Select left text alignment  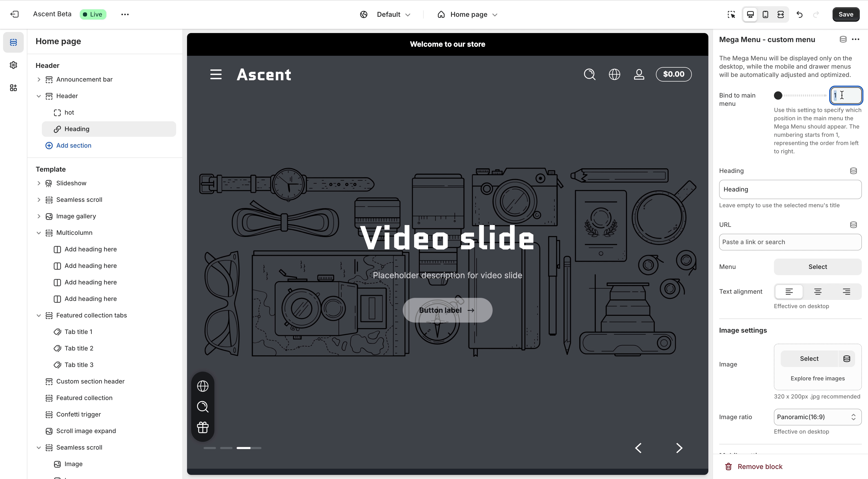click(x=789, y=292)
